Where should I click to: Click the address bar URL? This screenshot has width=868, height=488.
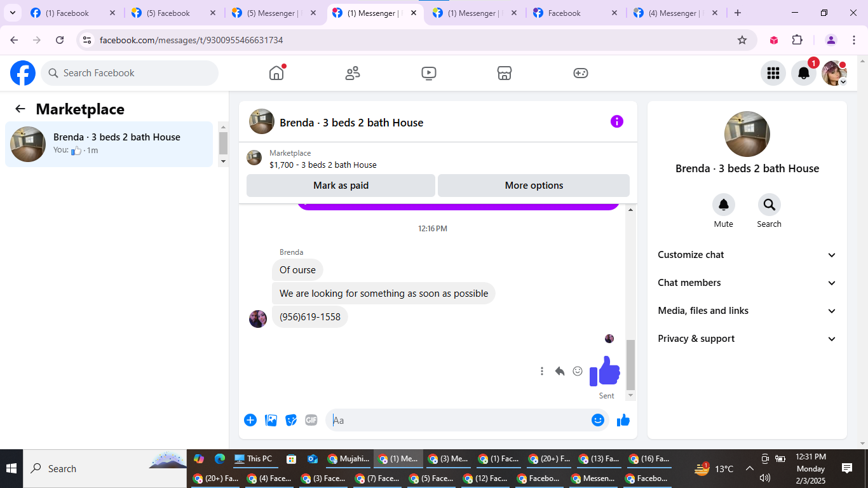coord(191,40)
